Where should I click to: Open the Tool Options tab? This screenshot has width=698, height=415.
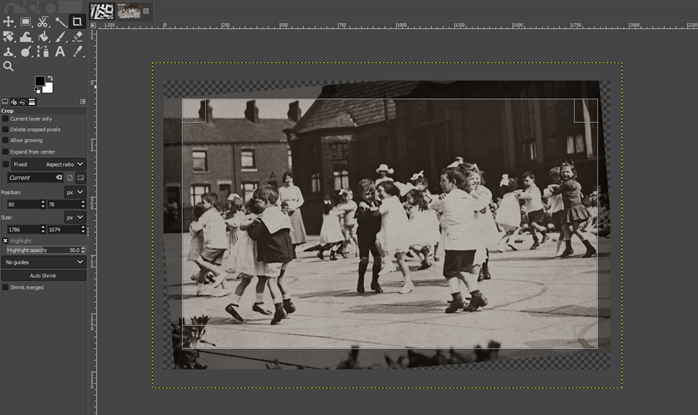(x=5, y=102)
